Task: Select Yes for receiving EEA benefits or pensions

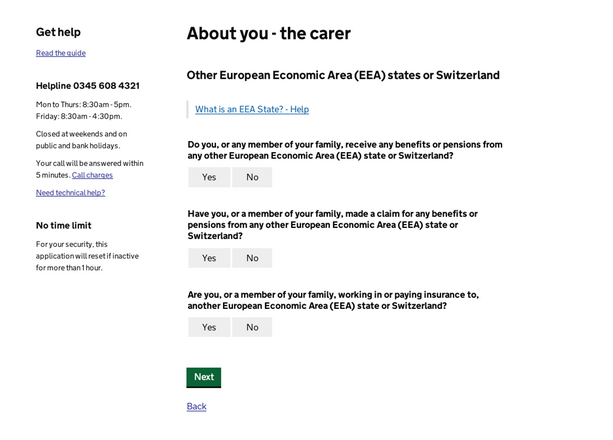Action: (x=209, y=177)
